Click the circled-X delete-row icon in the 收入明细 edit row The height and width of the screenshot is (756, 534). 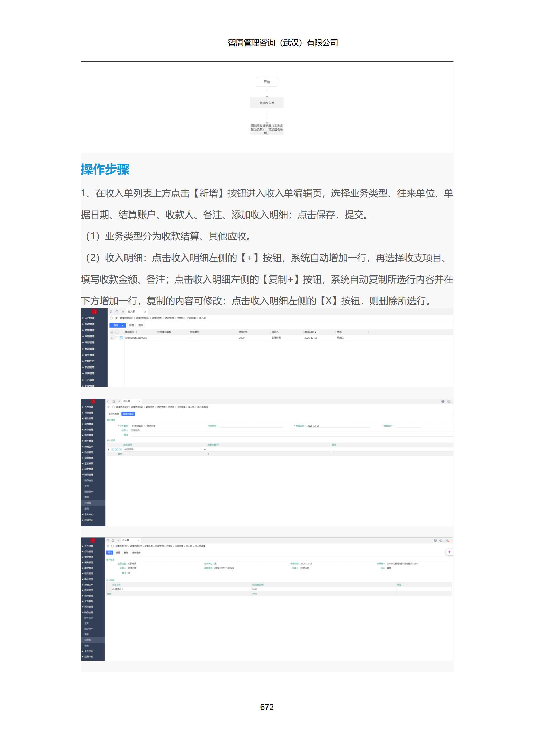pos(120,449)
